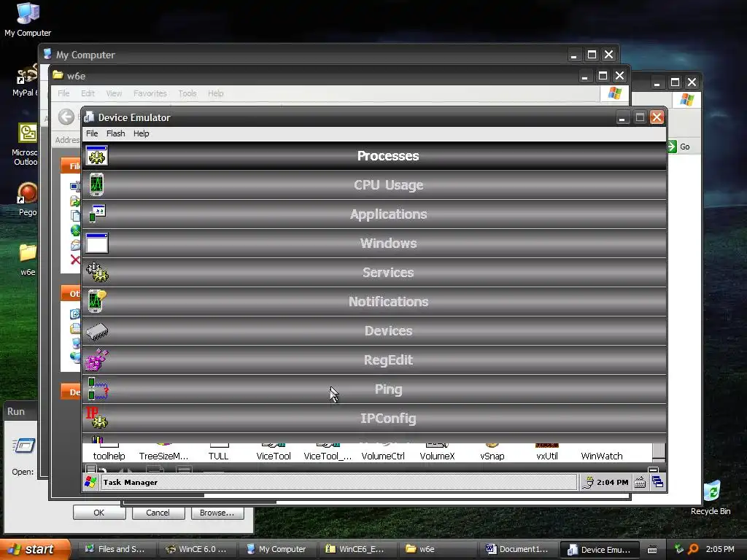
Task: Click the toolhelp file label
Action: [x=109, y=456]
